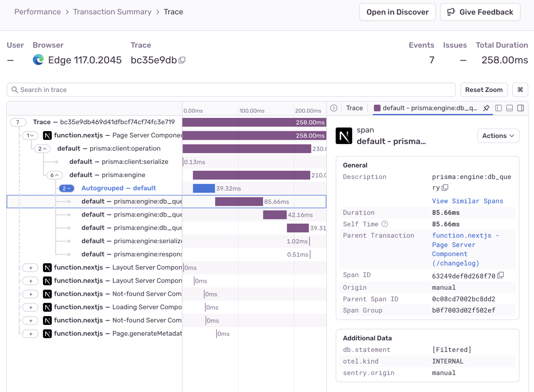The height and width of the screenshot is (392, 534).
Task: Dock details panel to the left
Action: click(x=499, y=108)
